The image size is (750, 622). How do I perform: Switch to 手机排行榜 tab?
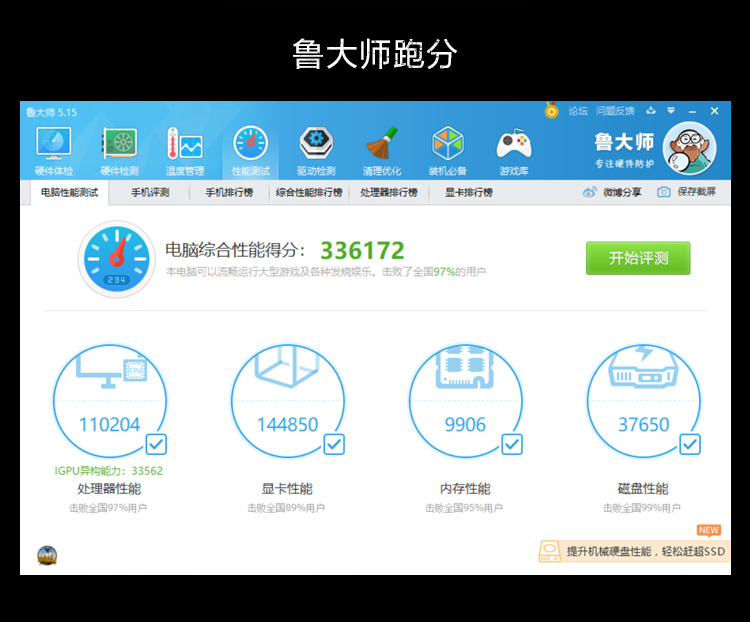(229, 192)
